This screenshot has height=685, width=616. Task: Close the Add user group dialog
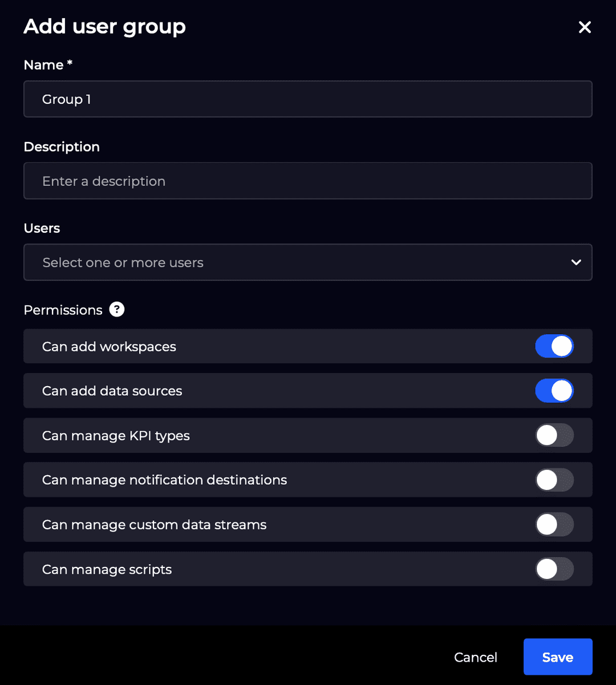point(585,27)
